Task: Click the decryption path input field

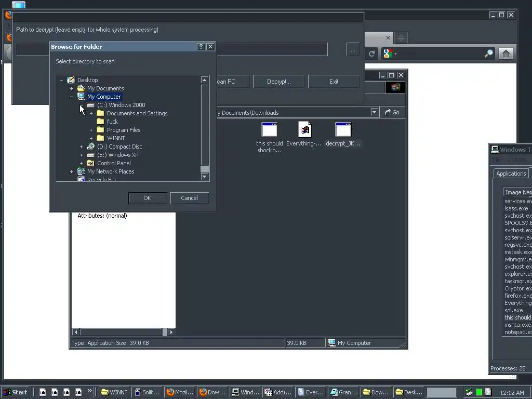Action: 171,49
